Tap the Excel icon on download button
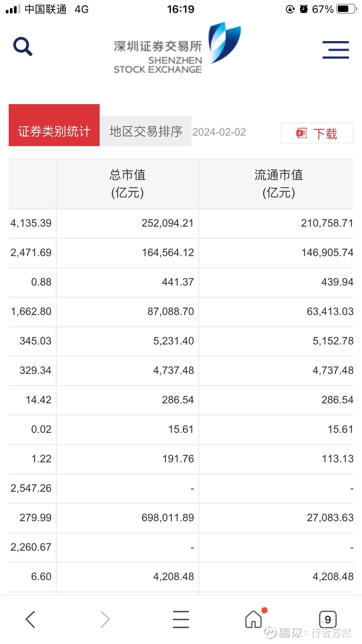Viewport: 362px width, 644px height. 302,133
